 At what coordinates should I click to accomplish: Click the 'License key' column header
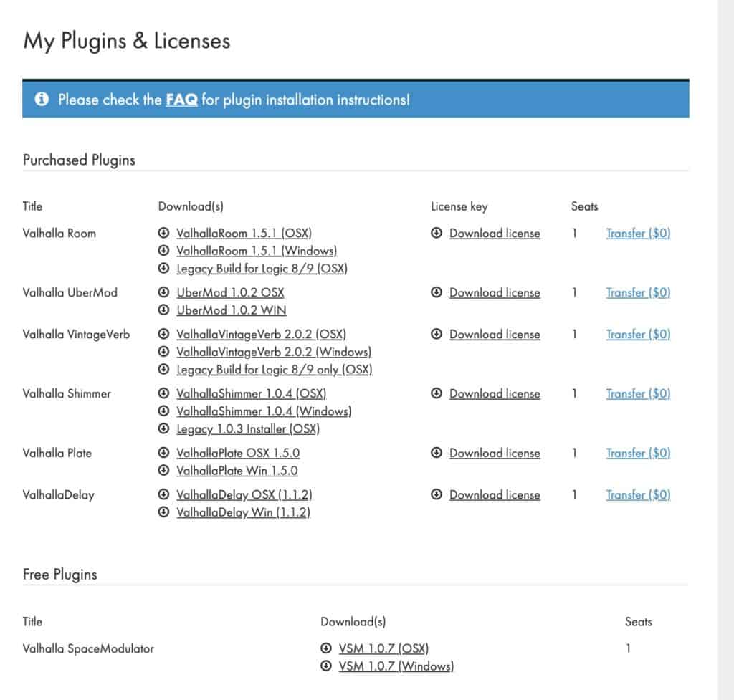pyautogui.click(x=459, y=206)
